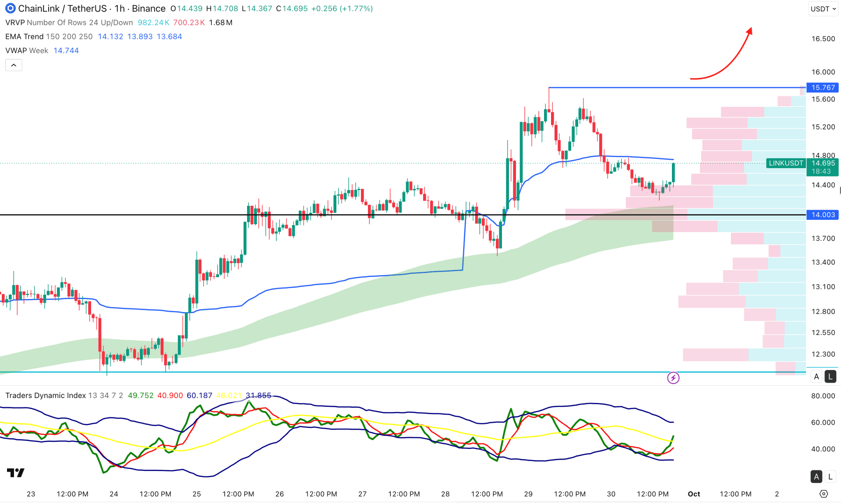Screen dimensions: 841x504
Task: Click the 1h interval in chart title
Action: click(120, 8)
